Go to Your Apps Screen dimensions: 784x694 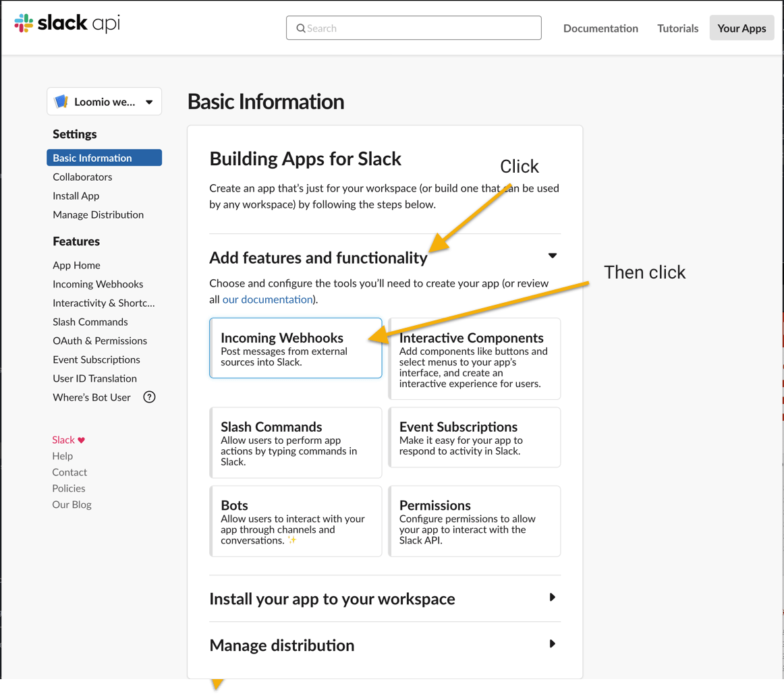741,28
